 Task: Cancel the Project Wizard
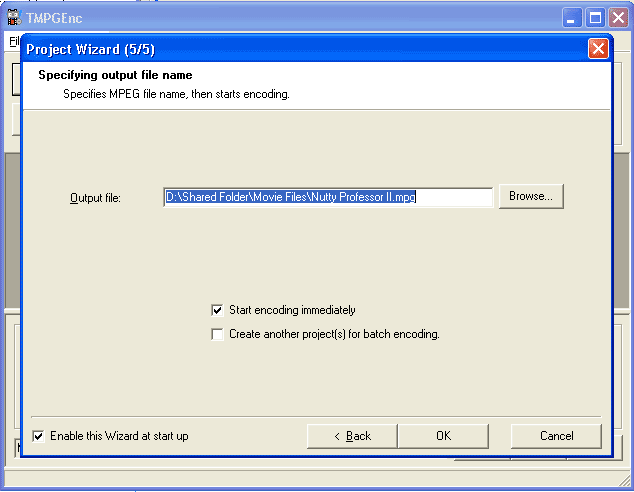[556, 436]
